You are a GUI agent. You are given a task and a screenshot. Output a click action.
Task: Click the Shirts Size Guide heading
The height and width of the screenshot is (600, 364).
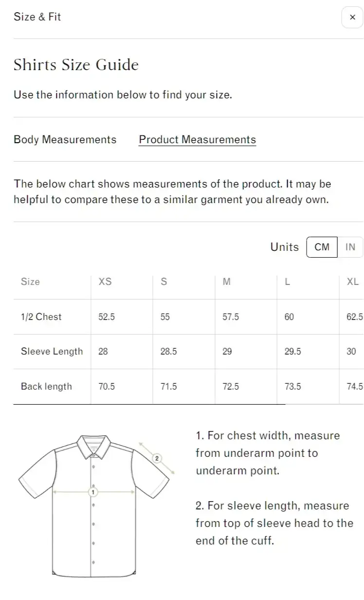pyautogui.click(x=76, y=65)
